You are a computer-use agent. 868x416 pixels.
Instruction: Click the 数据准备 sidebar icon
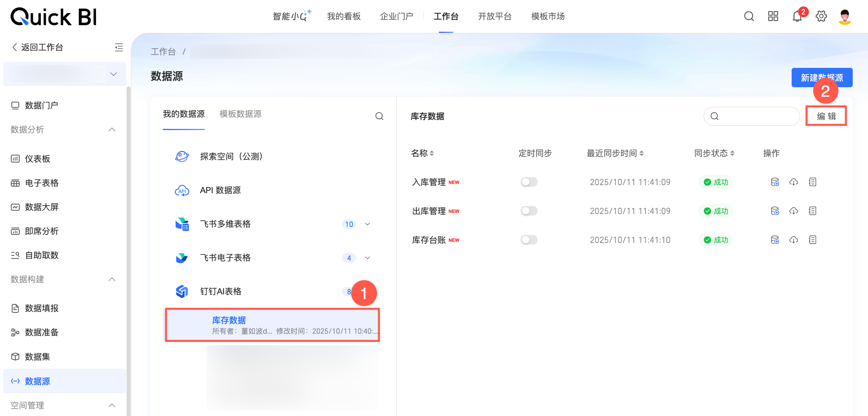click(15, 332)
